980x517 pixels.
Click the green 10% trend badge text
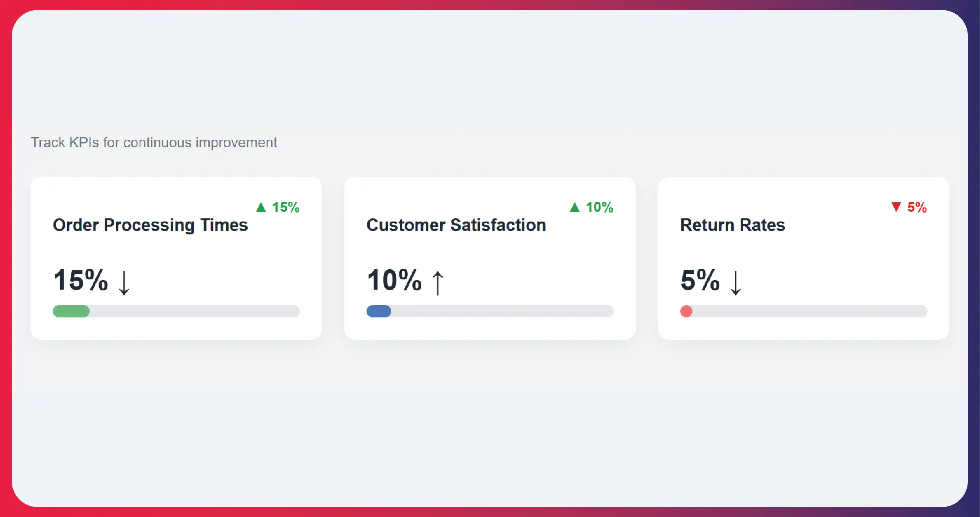click(599, 207)
